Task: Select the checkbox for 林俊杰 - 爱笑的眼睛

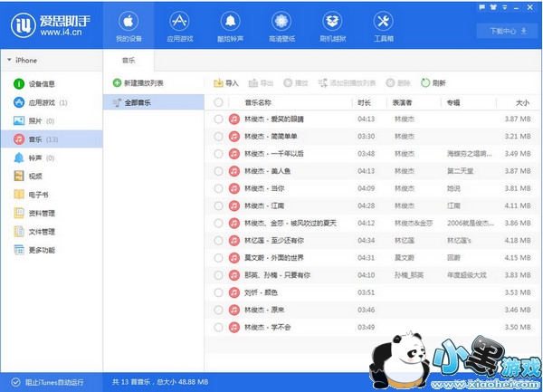Action: (x=218, y=120)
